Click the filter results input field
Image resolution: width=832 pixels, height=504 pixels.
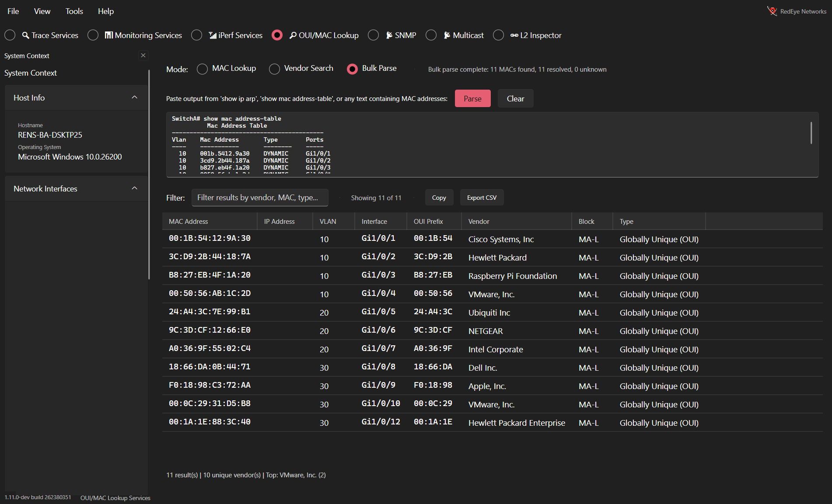260,198
